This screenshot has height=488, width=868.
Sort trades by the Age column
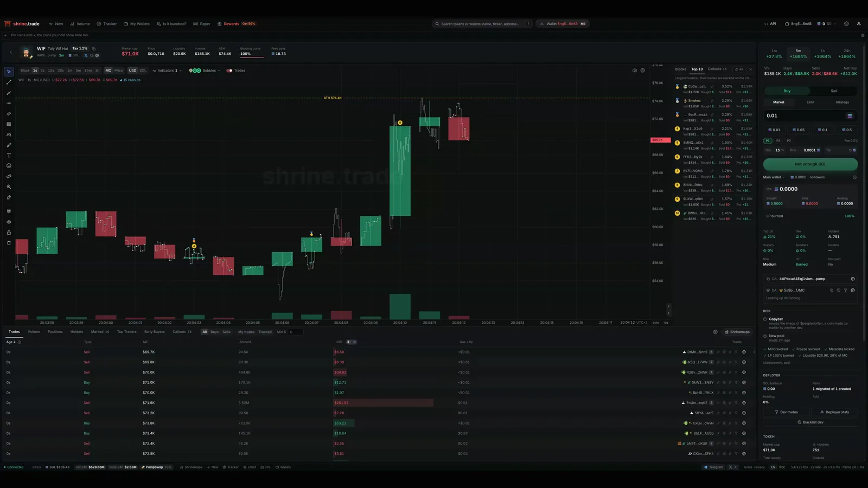pos(11,342)
